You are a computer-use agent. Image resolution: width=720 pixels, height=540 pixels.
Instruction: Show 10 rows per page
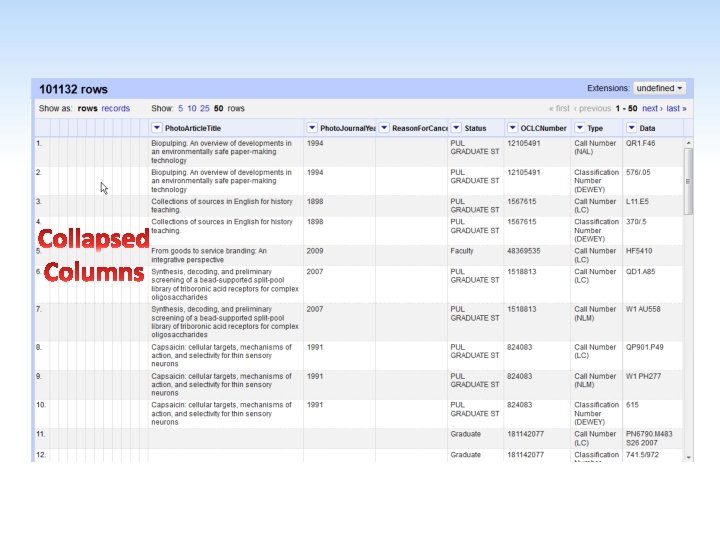click(191, 108)
